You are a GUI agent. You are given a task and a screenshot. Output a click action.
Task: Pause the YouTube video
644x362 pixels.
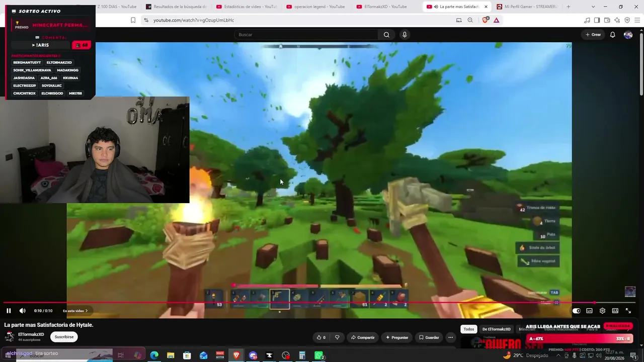coord(9,311)
